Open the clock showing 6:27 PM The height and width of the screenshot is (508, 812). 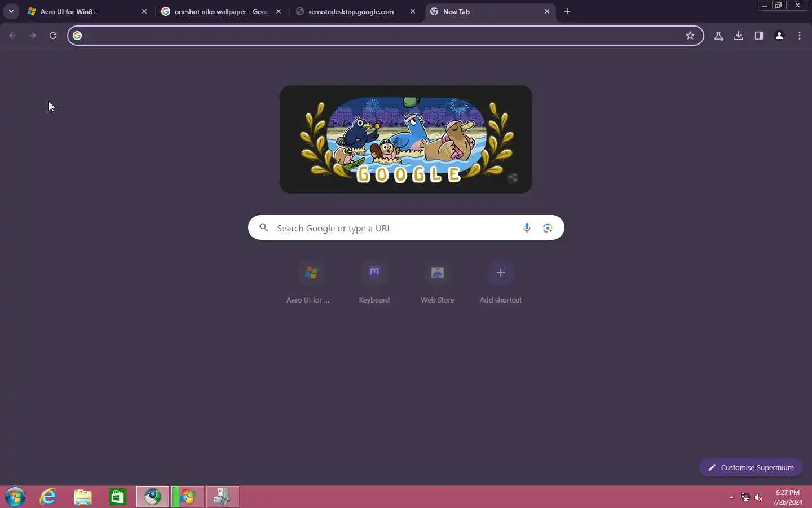coord(787,497)
